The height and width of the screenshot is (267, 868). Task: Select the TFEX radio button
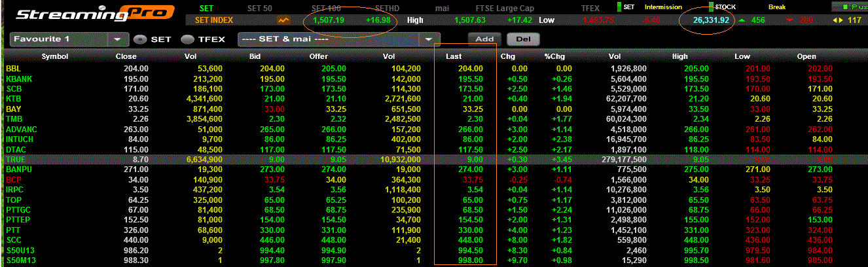tap(187, 39)
